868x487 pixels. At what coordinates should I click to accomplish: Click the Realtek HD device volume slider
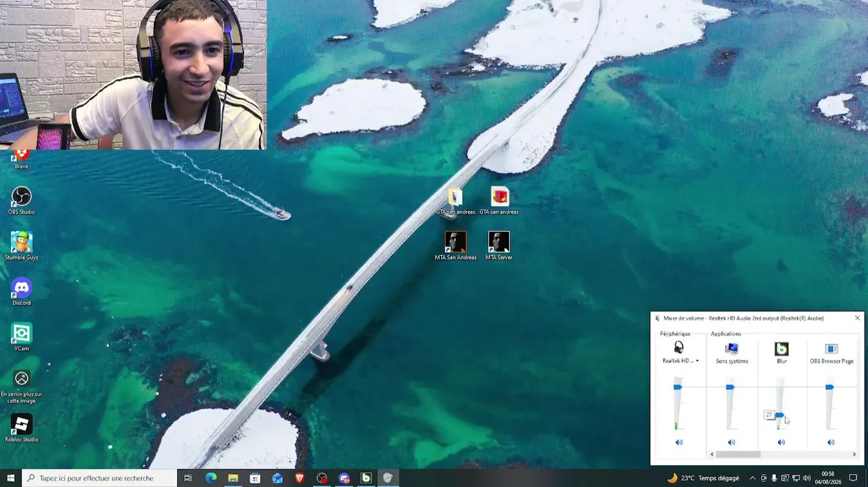[x=677, y=387]
